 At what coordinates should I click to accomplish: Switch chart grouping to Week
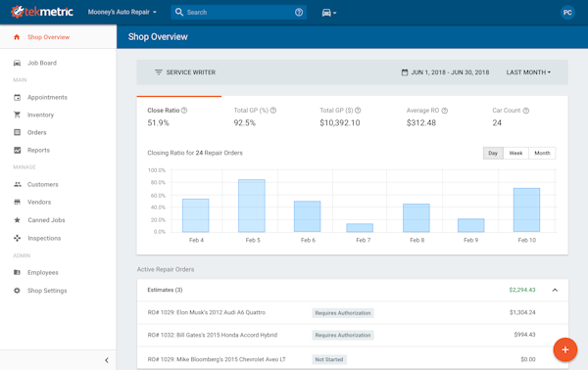point(516,153)
